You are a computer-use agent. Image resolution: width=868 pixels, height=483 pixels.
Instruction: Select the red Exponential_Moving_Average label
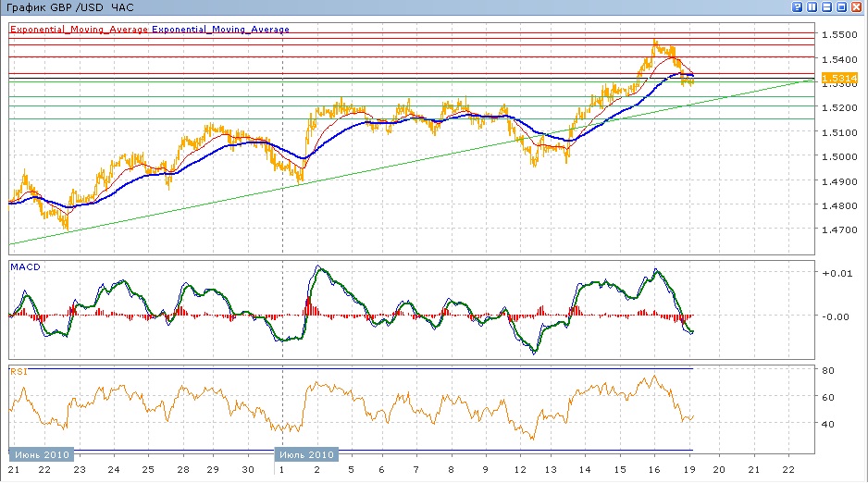pos(78,30)
